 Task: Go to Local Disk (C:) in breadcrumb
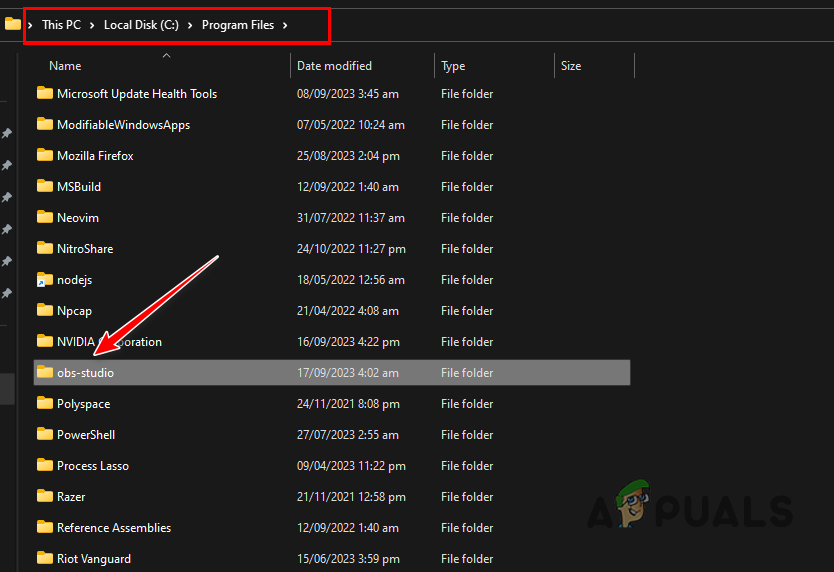(141, 24)
